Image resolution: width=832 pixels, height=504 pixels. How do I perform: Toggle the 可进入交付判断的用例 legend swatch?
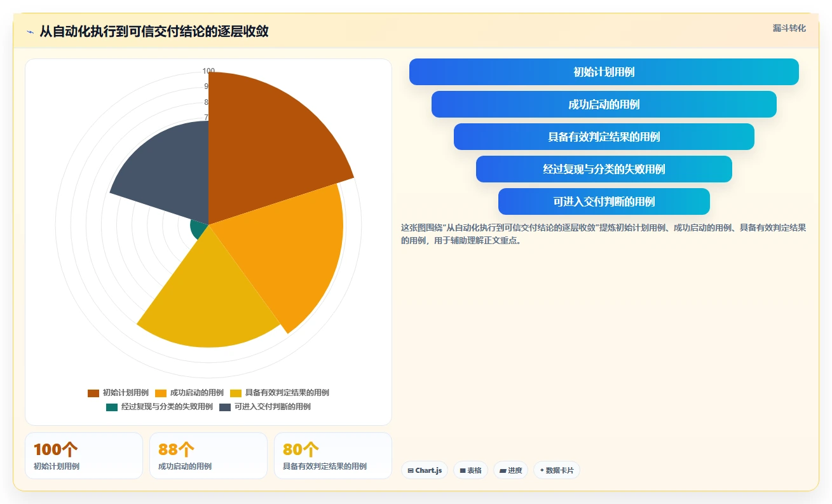(x=225, y=407)
